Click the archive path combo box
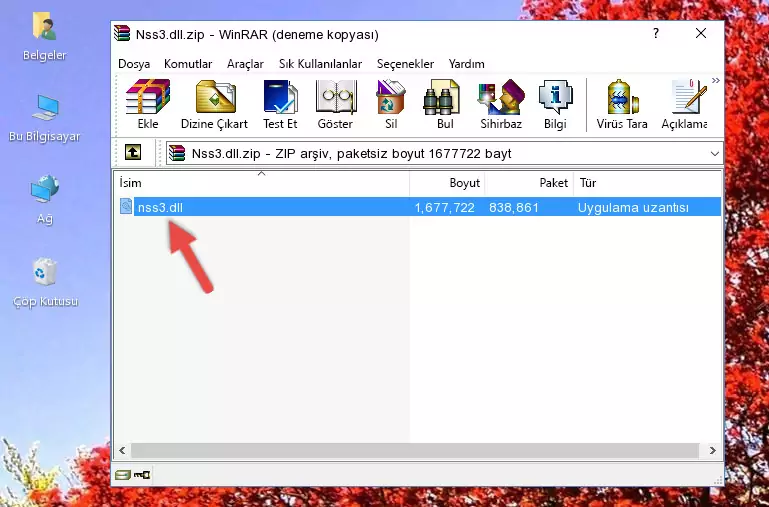Screen dimensions: 769x507 (x=444, y=153)
